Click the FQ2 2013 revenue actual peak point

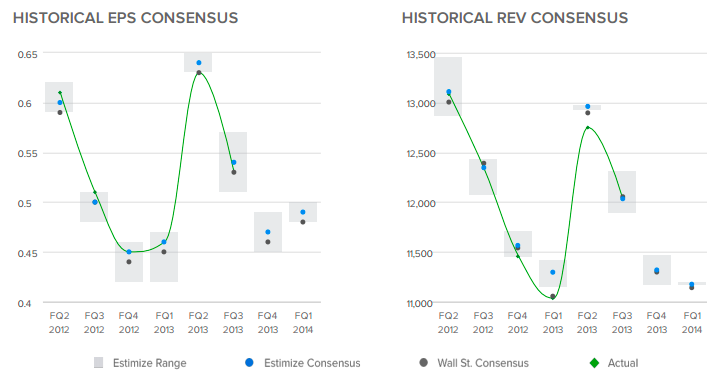[588, 128]
